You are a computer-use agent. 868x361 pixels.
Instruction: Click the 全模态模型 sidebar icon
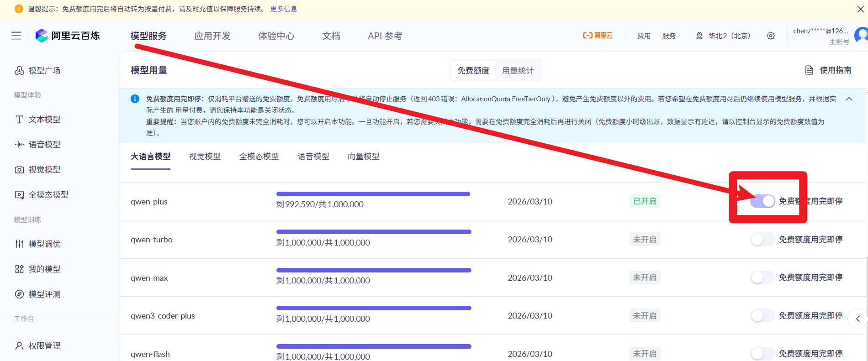[19, 194]
